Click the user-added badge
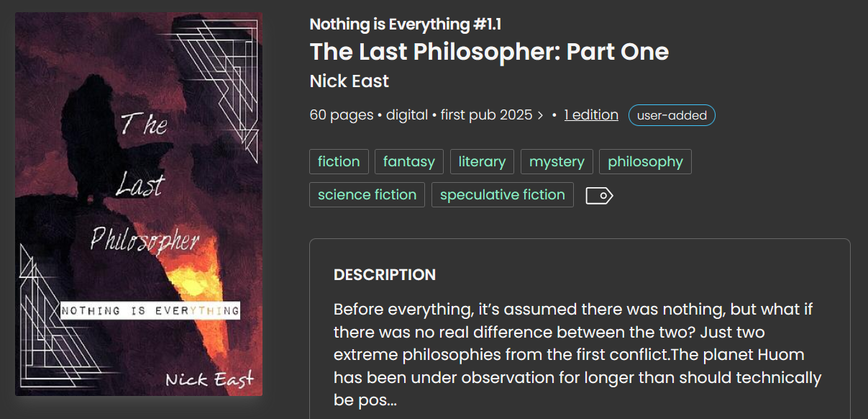The width and height of the screenshot is (868, 419). (672, 115)
